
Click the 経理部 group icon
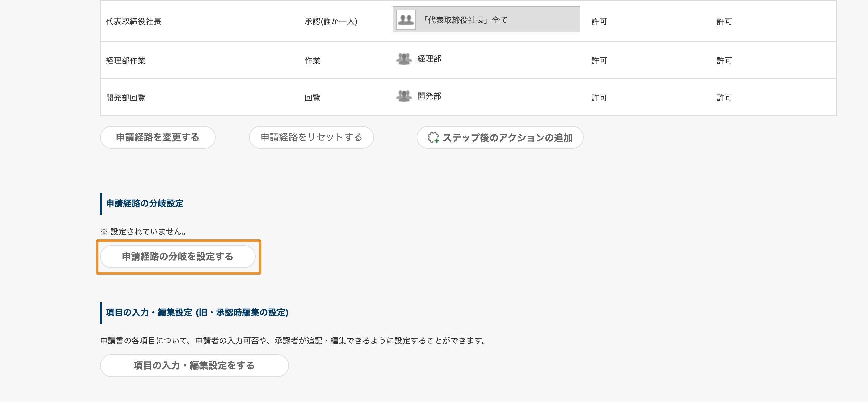pos(404,59)
